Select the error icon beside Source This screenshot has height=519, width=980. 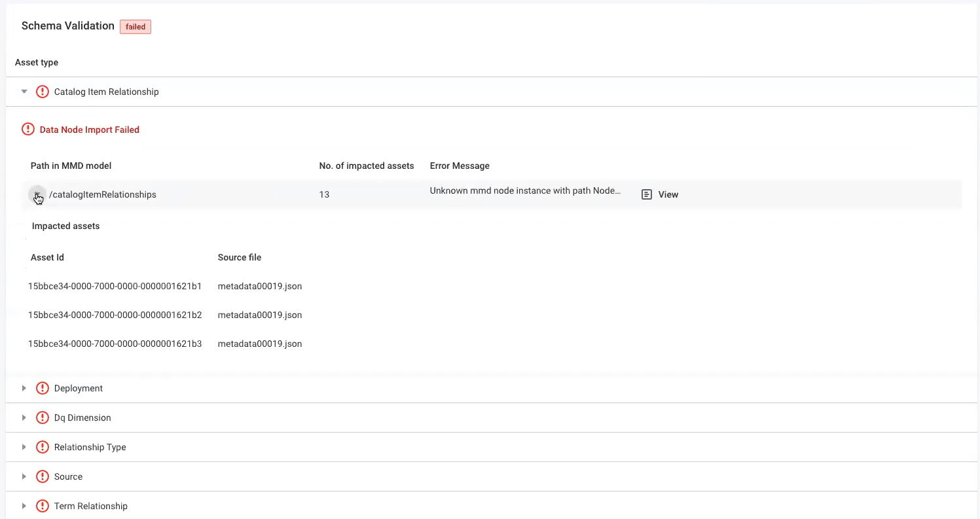pos(42,476)
